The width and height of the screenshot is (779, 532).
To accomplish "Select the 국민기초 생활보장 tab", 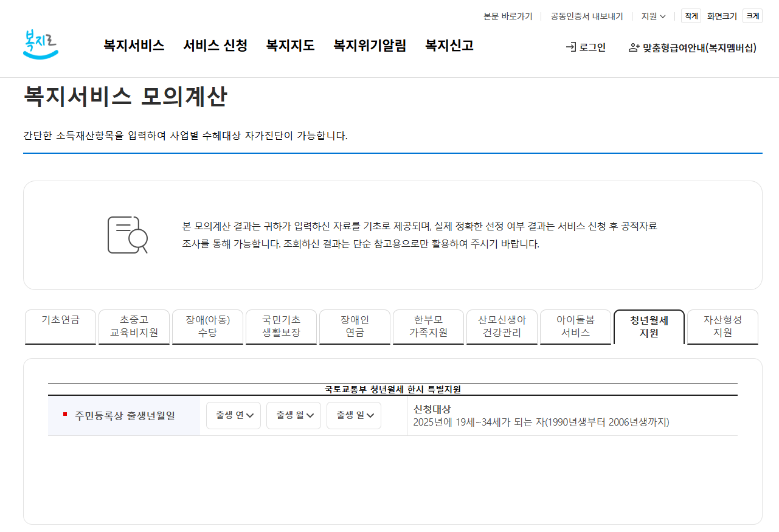I will click(x=281, y=326).
